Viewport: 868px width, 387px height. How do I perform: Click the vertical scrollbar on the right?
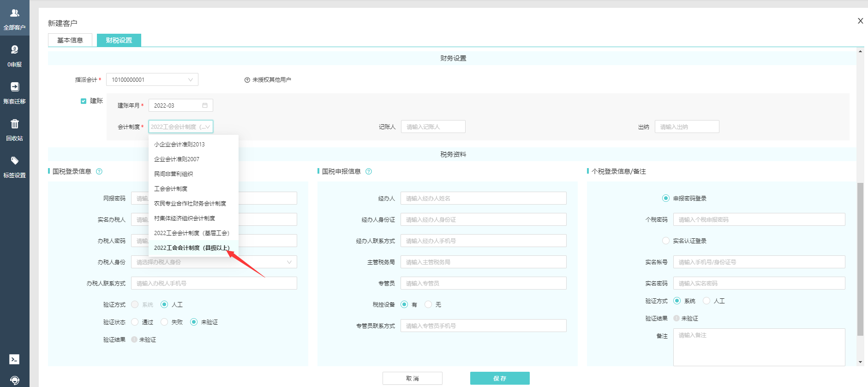860,259
